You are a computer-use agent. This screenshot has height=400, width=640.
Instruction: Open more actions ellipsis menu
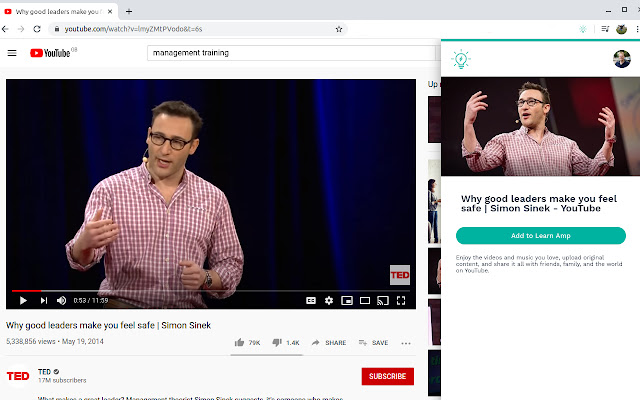pos(406,343)
